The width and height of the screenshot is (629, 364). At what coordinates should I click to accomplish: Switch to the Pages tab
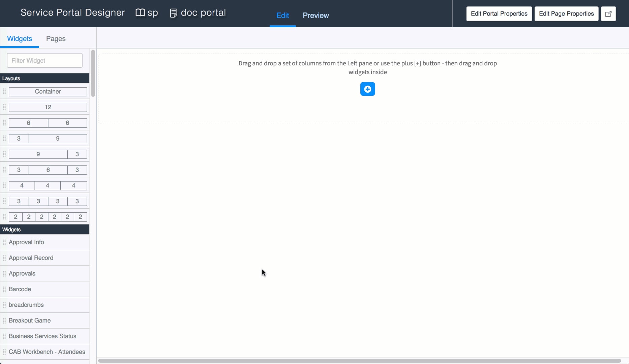(55, 39)
